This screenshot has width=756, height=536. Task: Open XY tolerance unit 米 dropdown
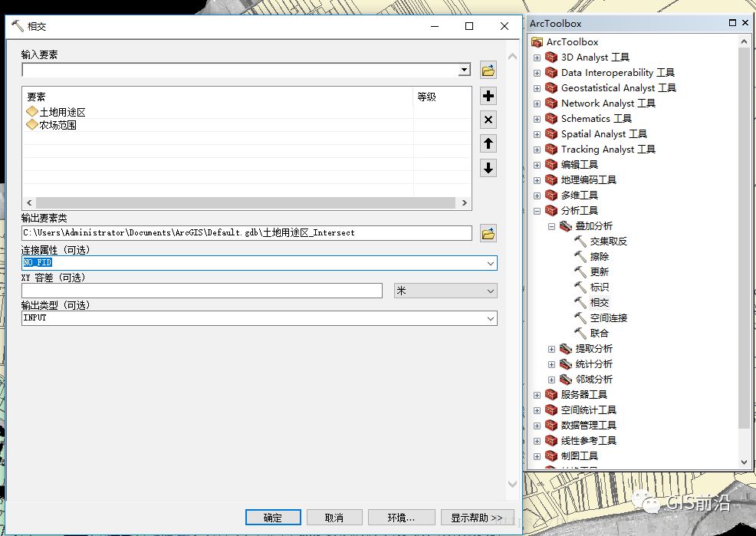[x=491, y=291]
